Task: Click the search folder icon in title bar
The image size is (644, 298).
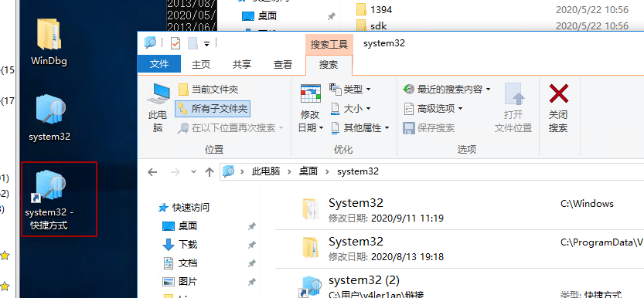Action: [150, 42]
